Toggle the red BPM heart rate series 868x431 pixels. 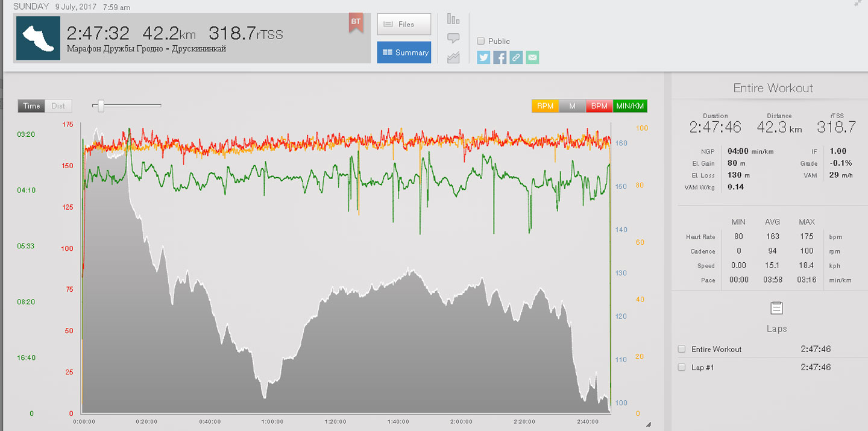(599, 106)
